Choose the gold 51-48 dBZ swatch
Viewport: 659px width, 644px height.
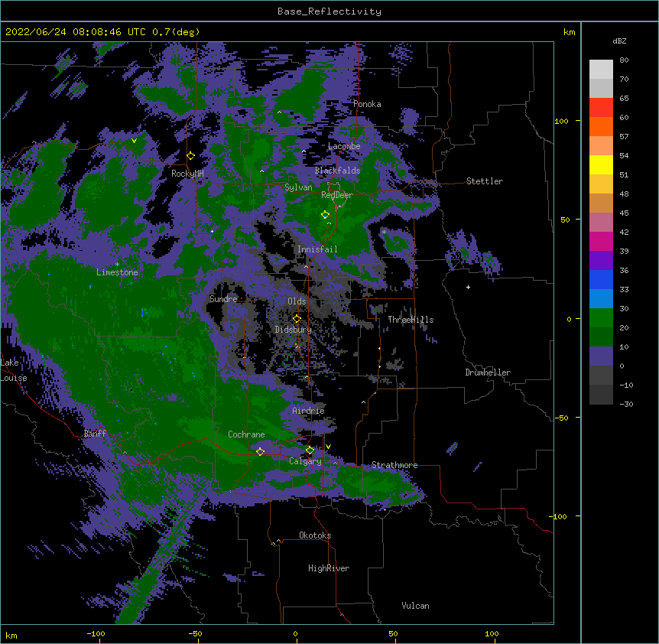(x=601, y=184)
